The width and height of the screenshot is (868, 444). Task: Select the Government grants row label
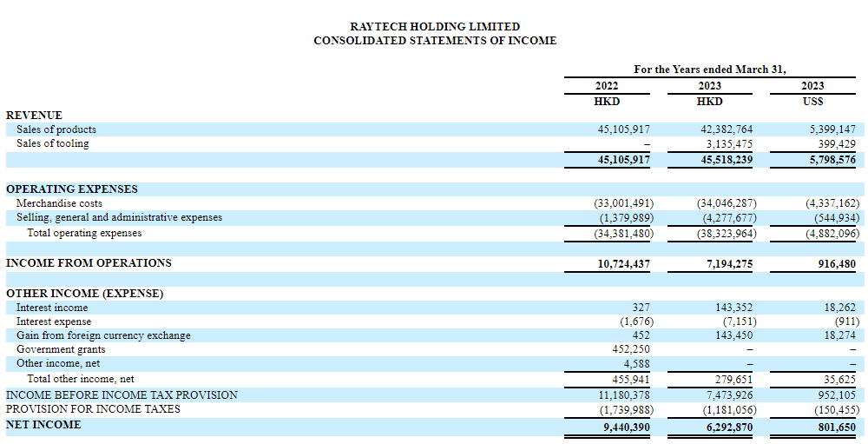(61, 349)
